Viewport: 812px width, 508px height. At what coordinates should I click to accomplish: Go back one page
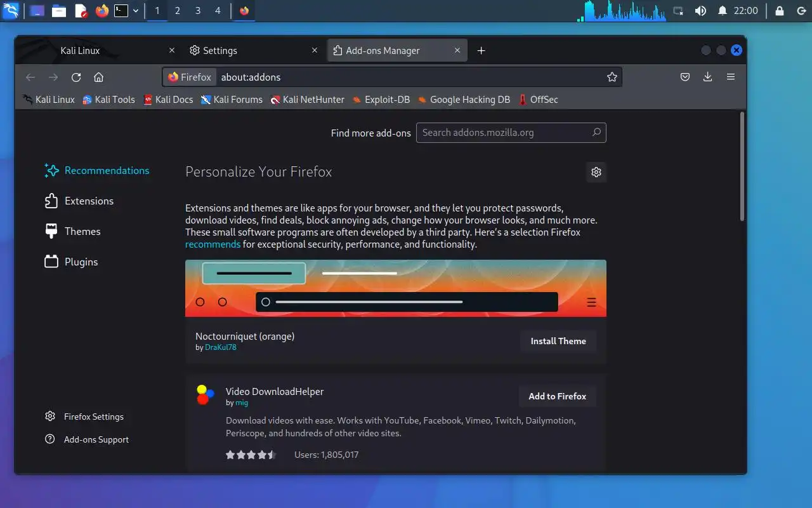(x=30, y=77)
